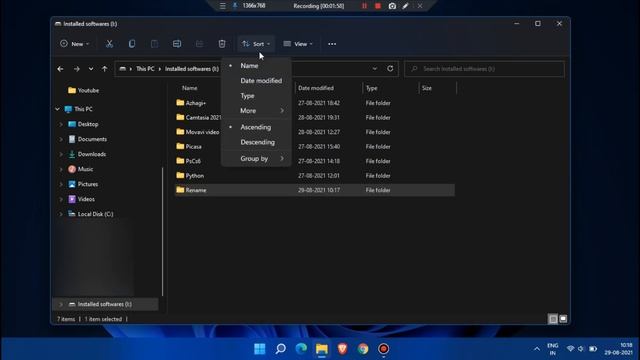The width and height of the screenshot is (640, 360).
Task: Sort by Date modified column header
Action: pyautogui.click(x=316, y=88)
